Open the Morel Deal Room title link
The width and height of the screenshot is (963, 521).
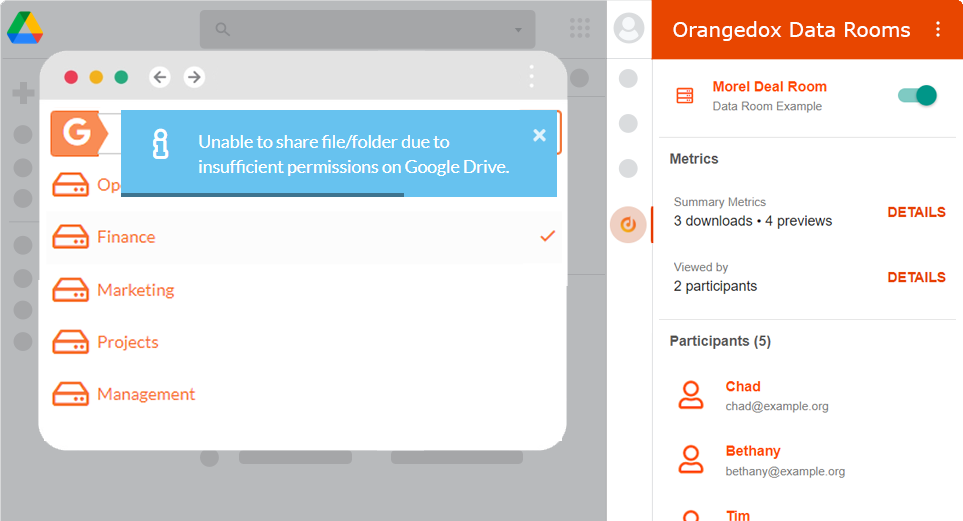pos(770,87)
